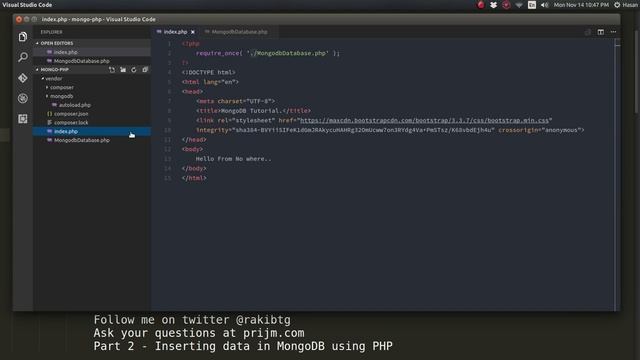Open the power/session menu icon
Image resolution: width=640 pixels, height=360 pixels.
point(617,5)
